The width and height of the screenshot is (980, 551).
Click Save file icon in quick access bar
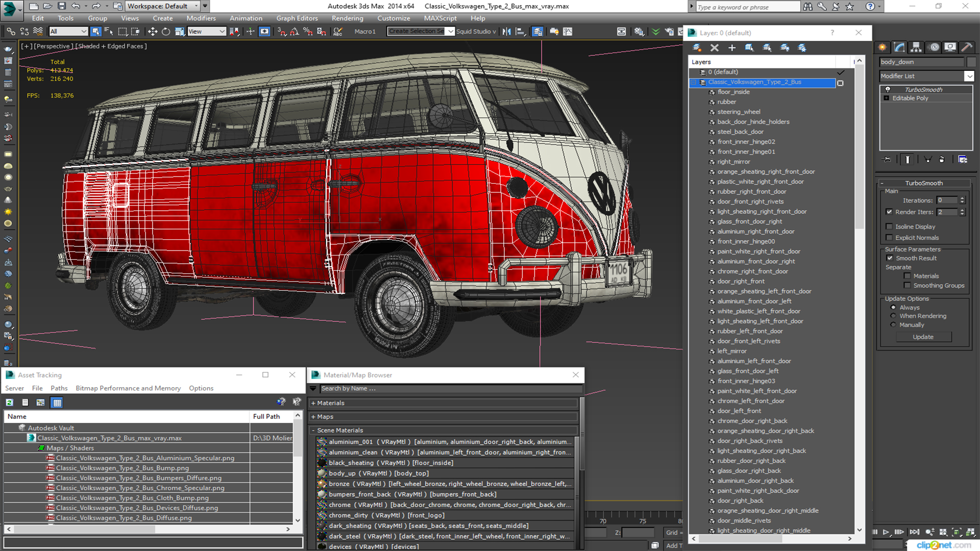click(62, 6)
